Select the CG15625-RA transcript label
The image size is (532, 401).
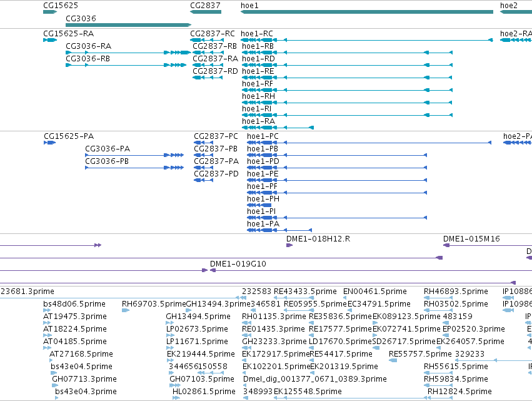[69, 34]
